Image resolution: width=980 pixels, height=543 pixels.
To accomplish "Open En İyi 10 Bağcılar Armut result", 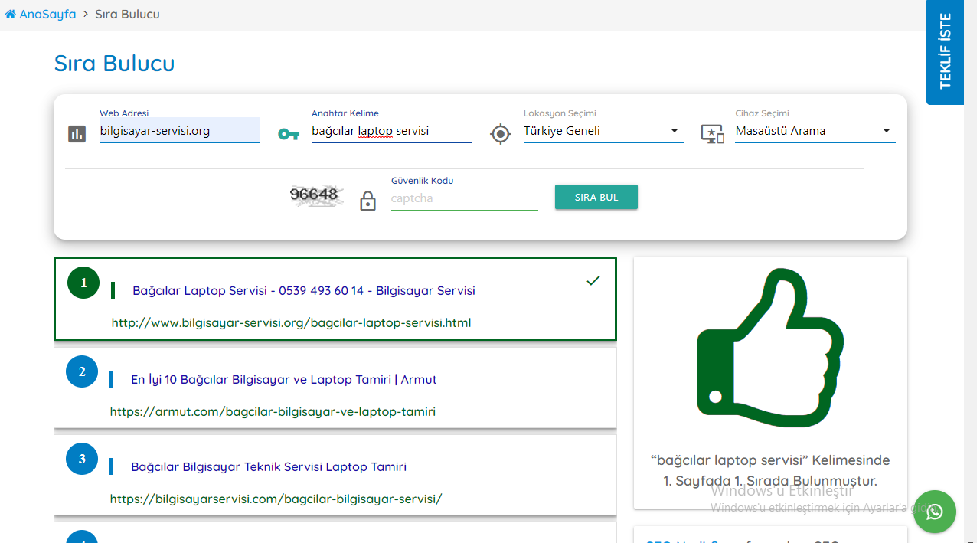I will pos(284,380).
